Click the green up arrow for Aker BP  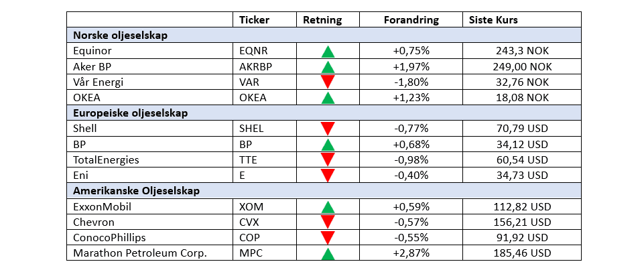tap(328, 66)
